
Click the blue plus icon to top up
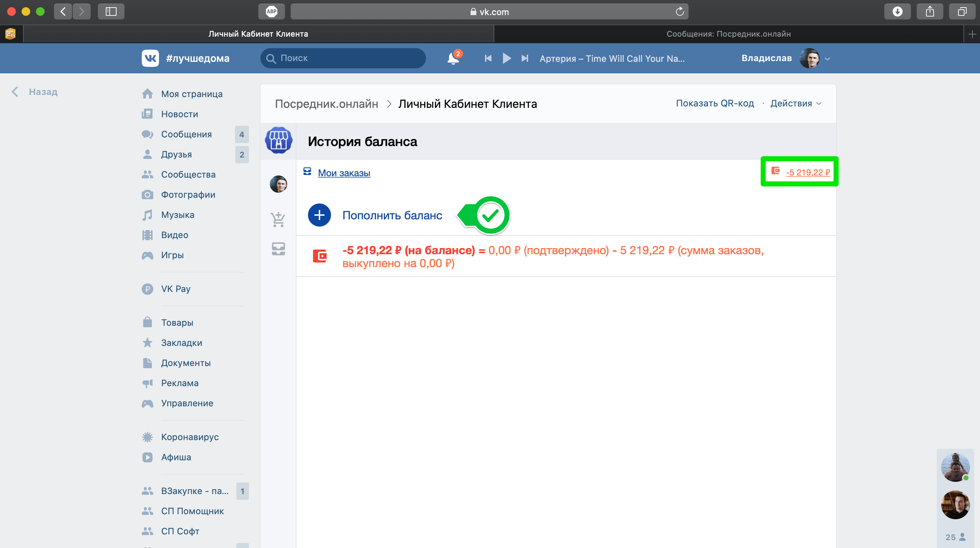[x=319, y=215]
